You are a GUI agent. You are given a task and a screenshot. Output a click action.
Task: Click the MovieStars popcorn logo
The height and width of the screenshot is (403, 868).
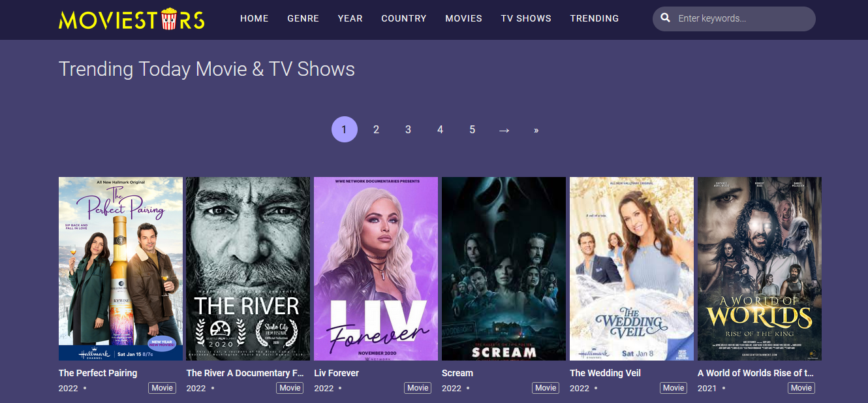point(132,19)
